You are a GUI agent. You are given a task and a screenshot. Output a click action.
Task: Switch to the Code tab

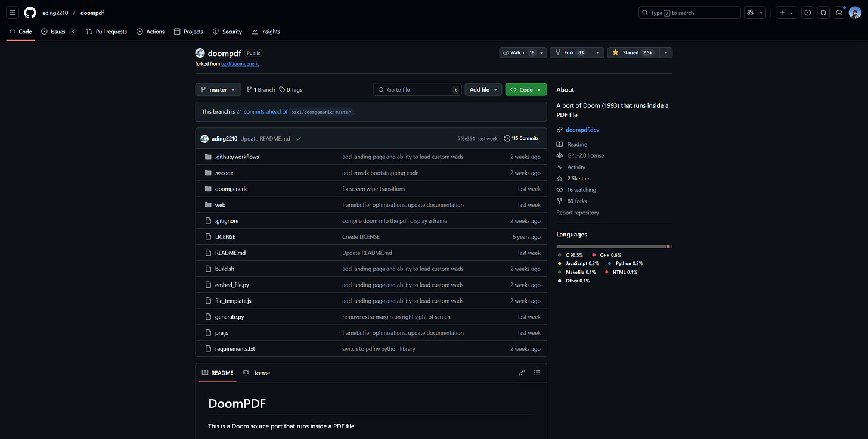coord(21,32)
